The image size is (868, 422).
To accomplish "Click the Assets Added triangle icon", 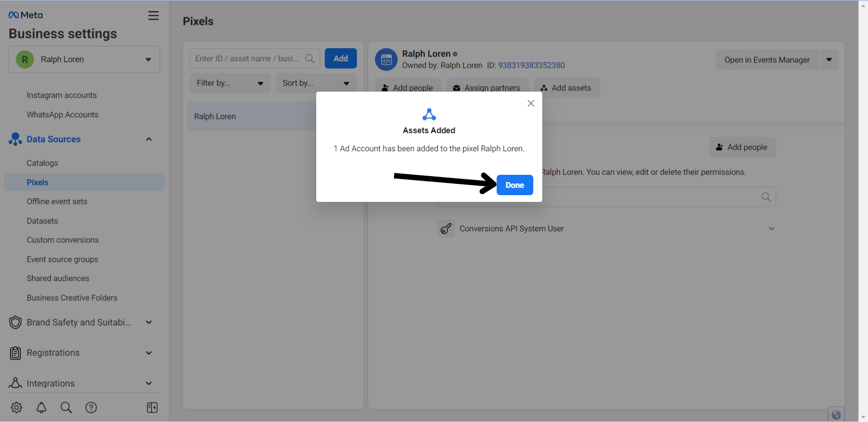I will pos(429,114).
